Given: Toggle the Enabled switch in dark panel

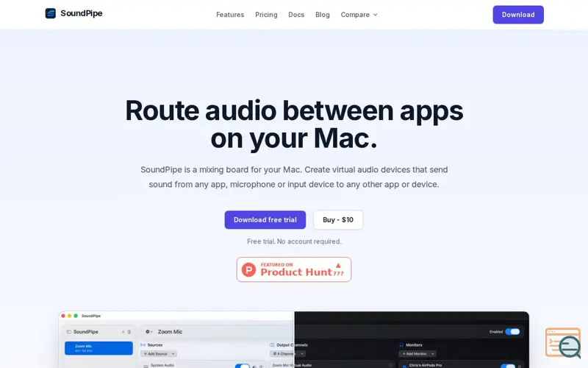Looking at the screenshot, I should [x=512, y=332].
